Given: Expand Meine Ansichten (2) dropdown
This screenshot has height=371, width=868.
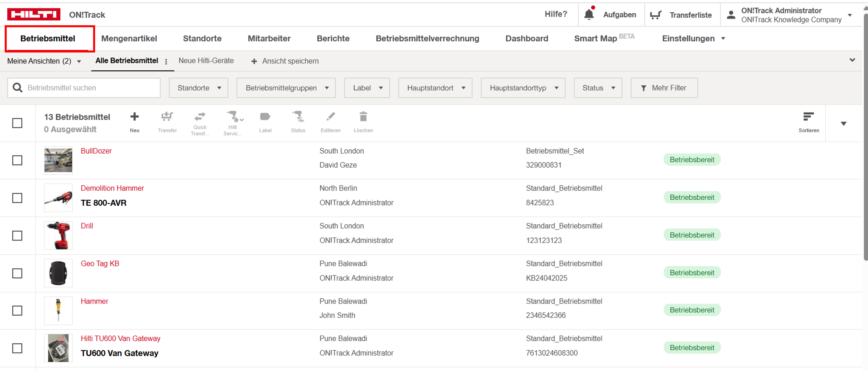Looking at the screenshot, I should 44,61.
